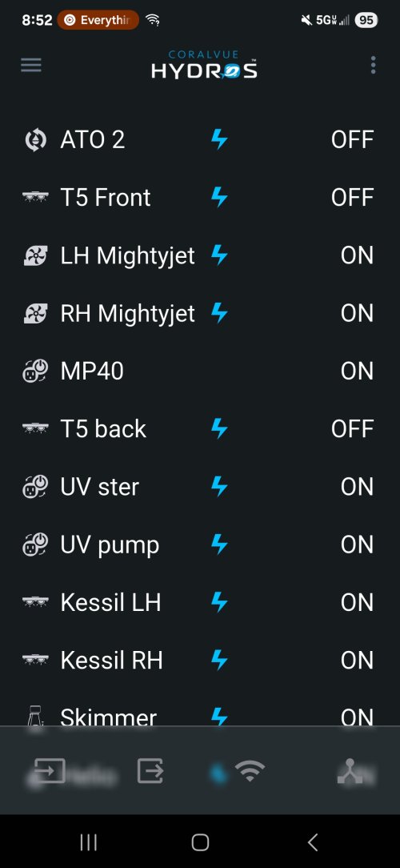Tap the MP40 outlet power icon
Screen dimensions: 400x868
[35, 372]
